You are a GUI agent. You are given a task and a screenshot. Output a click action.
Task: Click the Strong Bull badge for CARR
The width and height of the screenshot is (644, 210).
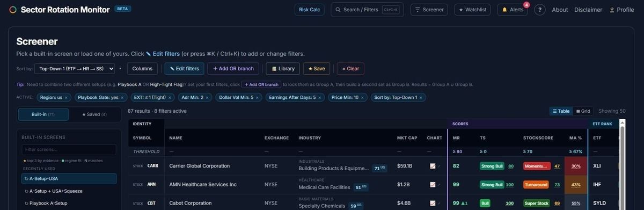point(492,166)
